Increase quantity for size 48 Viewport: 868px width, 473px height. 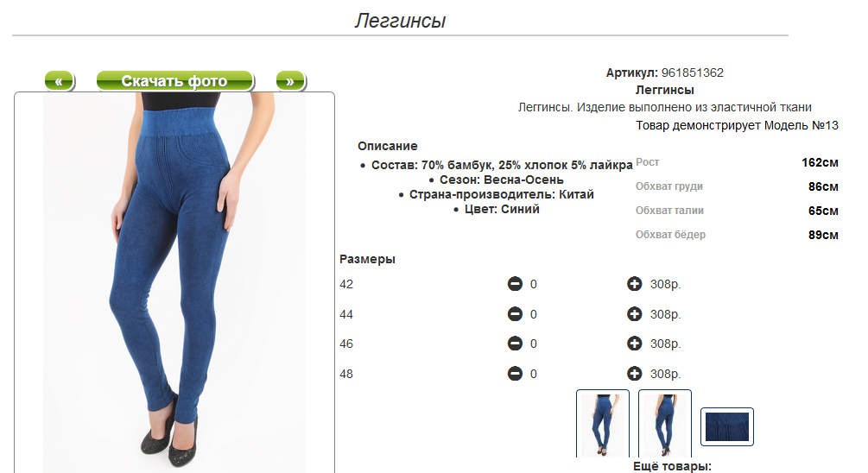click(x=635, y=374)
